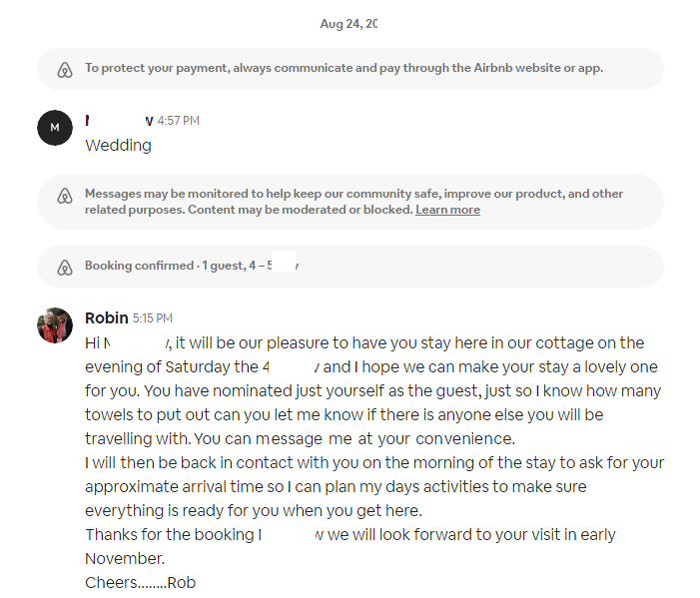This screenshot has width=700, height=598.
Task: Click the 4:57 PM timestamp
Action: point(179,121)
